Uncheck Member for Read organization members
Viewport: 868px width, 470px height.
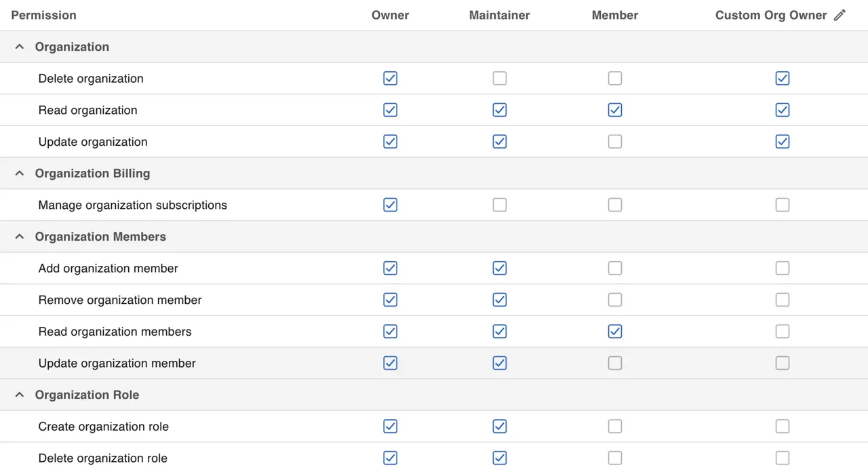click(615, 332)
